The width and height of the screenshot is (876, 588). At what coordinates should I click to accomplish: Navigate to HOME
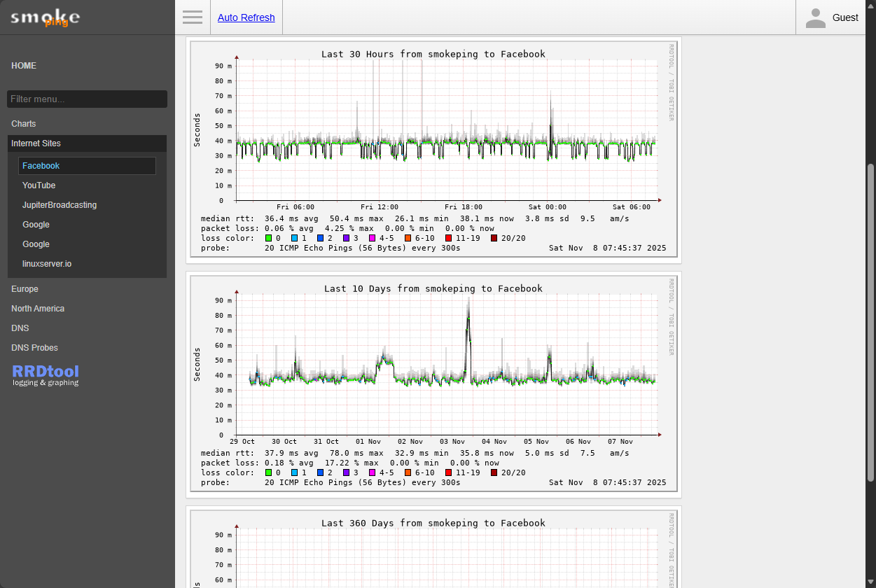[23, 65]
